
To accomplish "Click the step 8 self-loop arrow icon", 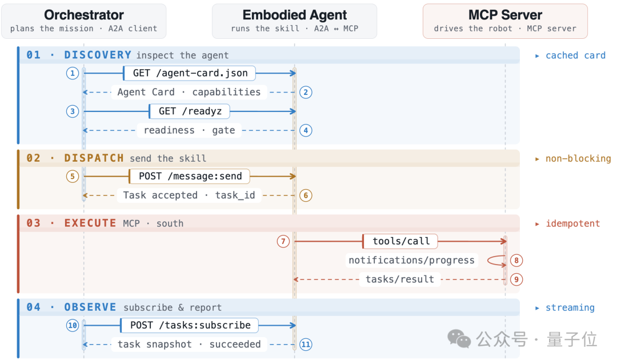I will [x=496, y=261].
